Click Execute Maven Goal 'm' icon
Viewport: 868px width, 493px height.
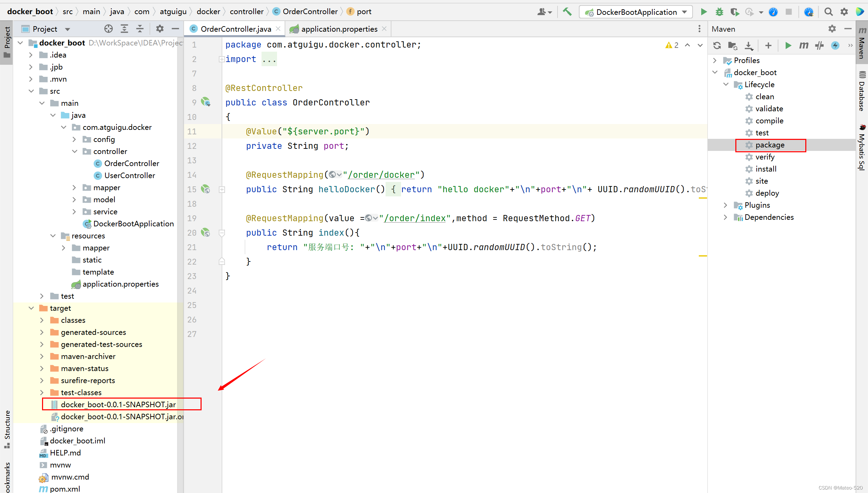tap(804, 45)
